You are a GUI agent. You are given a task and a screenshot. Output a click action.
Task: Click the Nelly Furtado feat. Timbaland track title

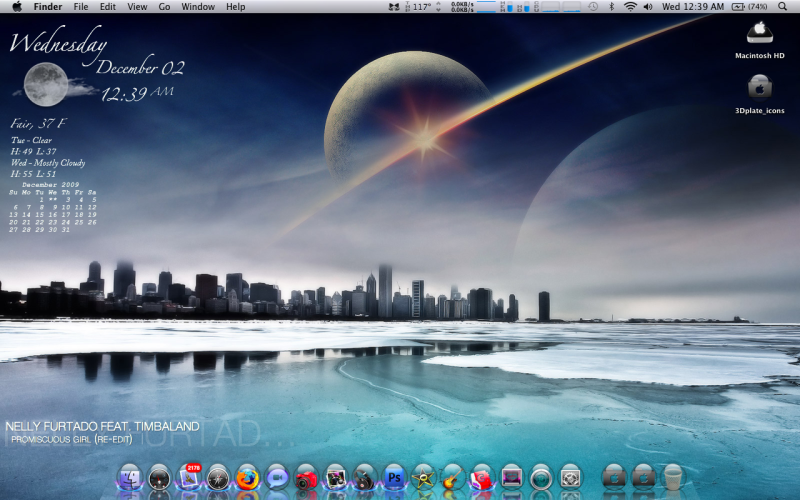(103, 427)
